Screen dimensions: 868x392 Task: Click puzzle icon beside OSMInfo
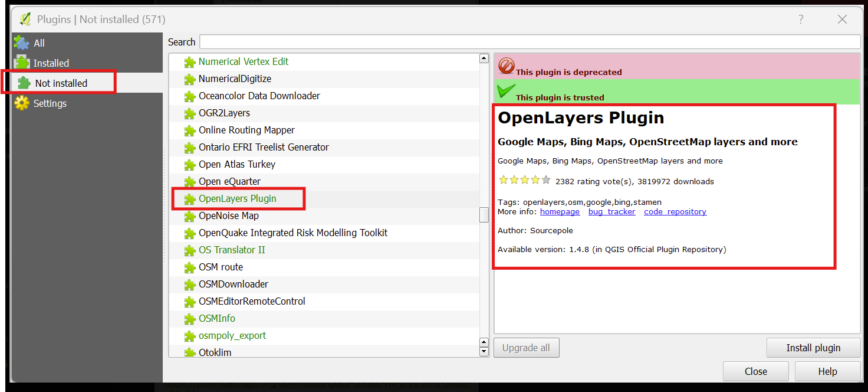click(190, 319)
